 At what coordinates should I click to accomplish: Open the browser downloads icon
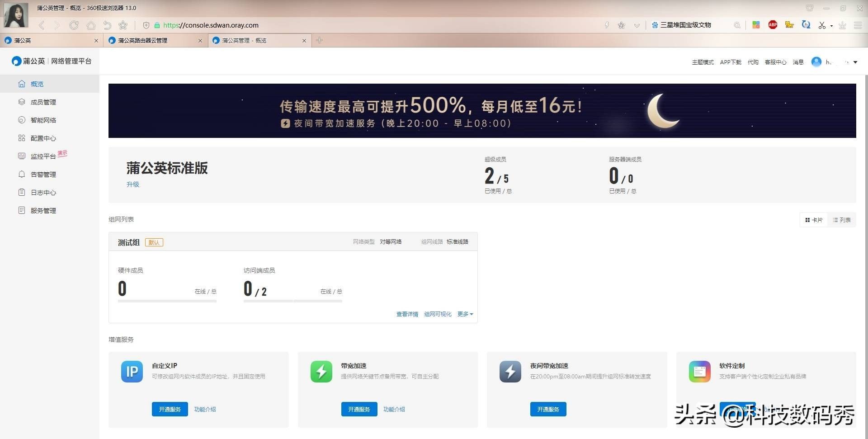(x=842, y=25)
